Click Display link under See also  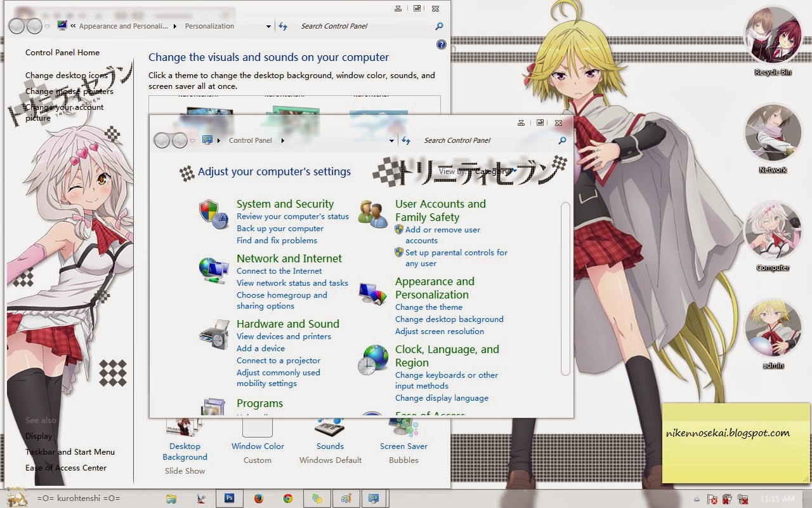tap(39, 436)
